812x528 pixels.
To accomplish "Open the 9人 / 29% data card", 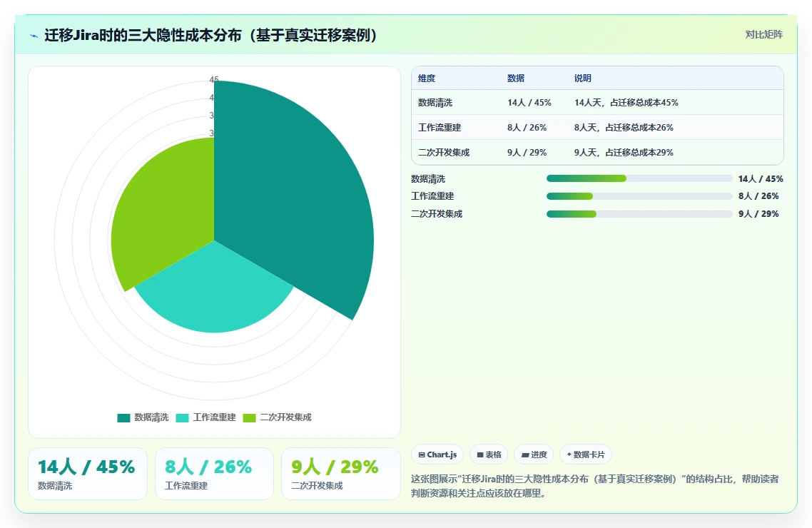I will pos(341,474).
